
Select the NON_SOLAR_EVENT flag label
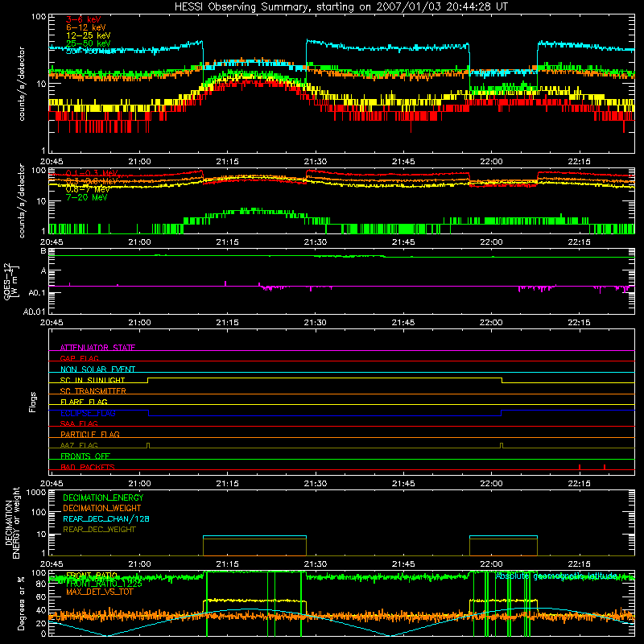click(97, 369)
